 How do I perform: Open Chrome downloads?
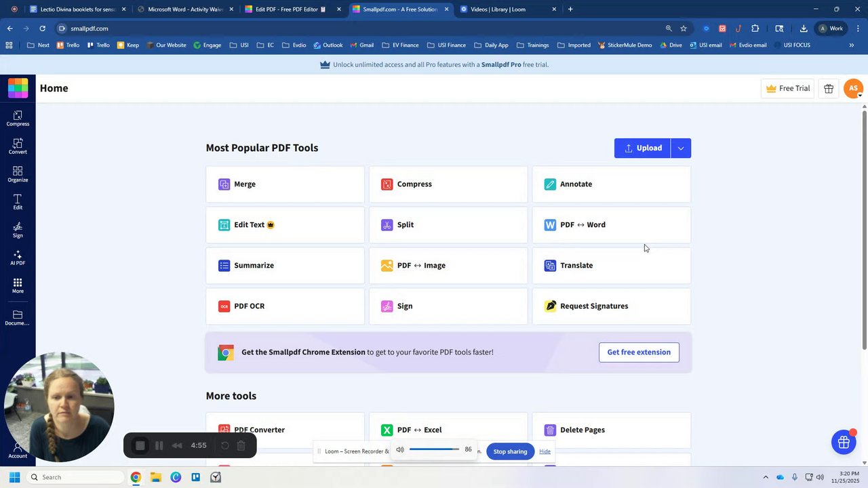(804, 28)
